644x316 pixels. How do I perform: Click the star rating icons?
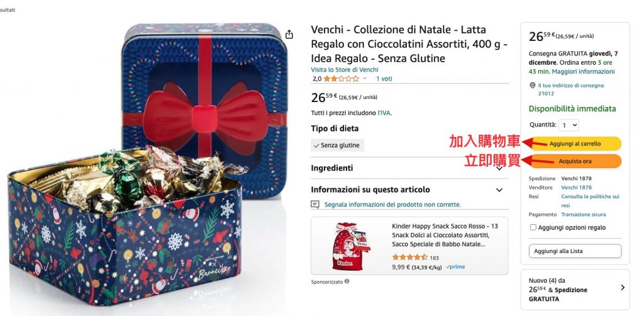tap(341, 79)
